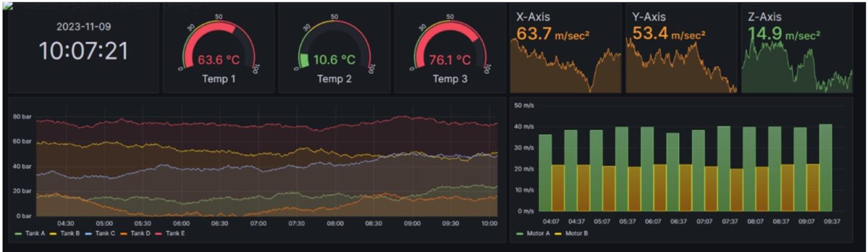
Task: Click the 07:07 bar chart label
Action: [704, 221]
